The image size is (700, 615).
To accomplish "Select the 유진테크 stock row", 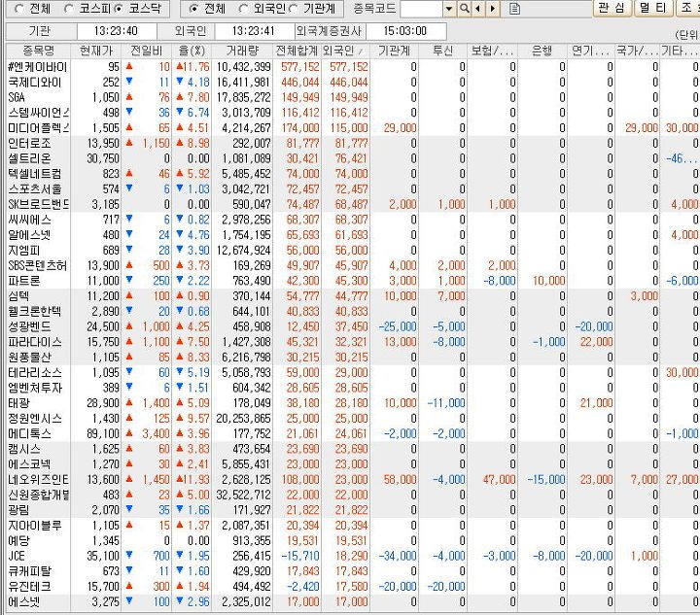I will click(353, 587).
